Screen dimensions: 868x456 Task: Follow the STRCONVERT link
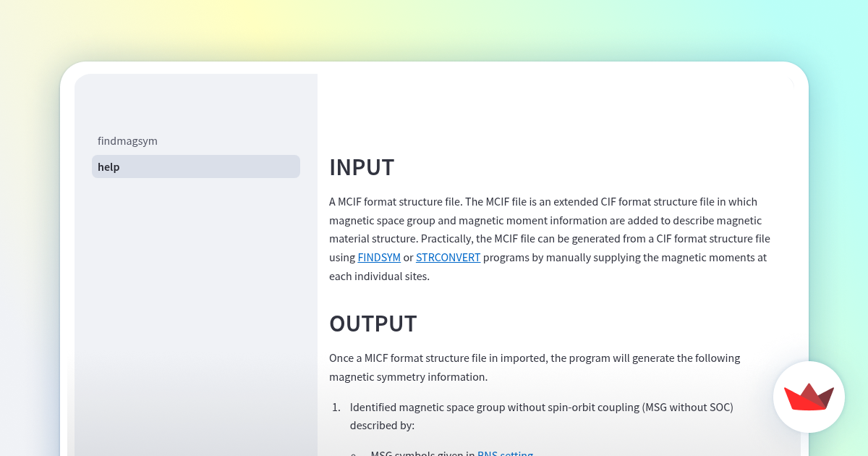[x=448, y=258]
